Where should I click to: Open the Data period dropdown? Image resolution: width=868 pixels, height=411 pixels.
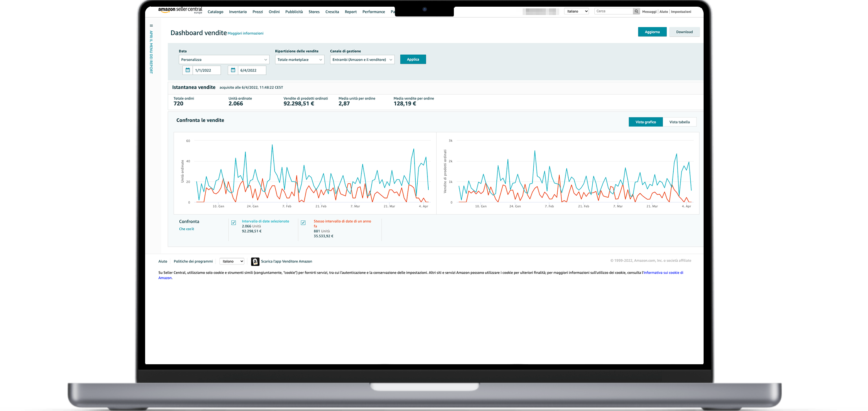tap(224, 60)
